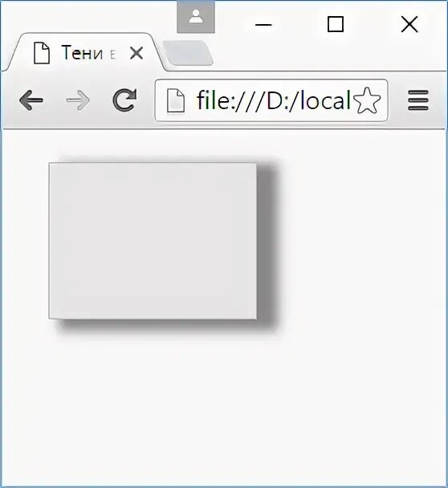Open the user profile switcher
448x488 pixels.
196,17
